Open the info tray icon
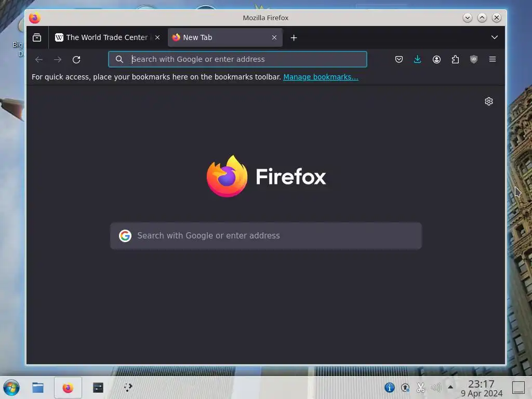 tap(390, 388)
